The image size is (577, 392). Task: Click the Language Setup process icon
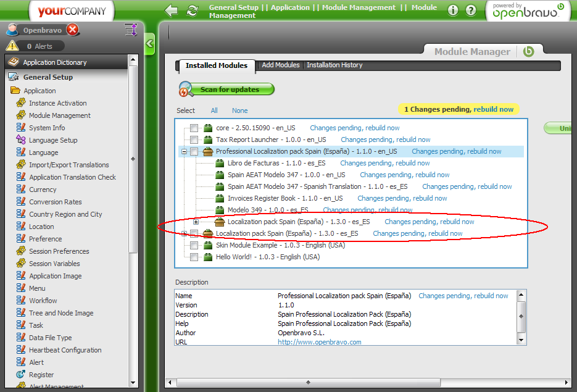pos(21,140)
